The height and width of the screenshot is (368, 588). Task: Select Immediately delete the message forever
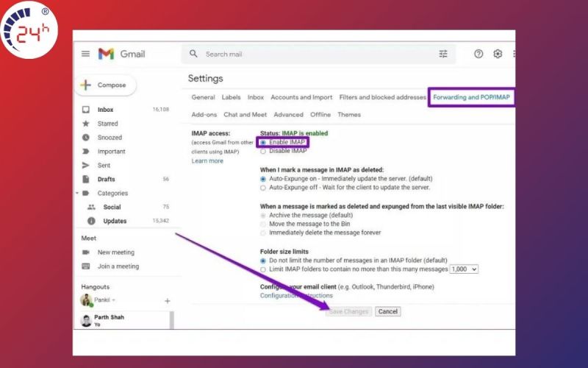(x=263, y=233)
